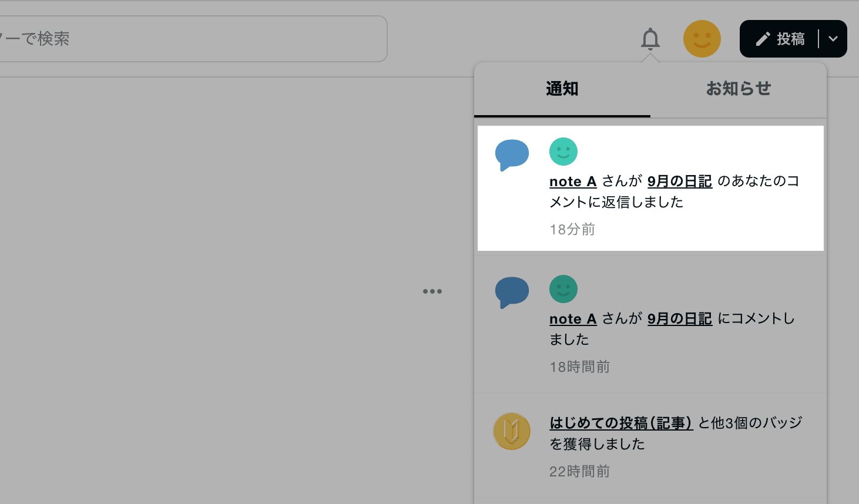Select the 通知 tab

click(x=562, y=89)
